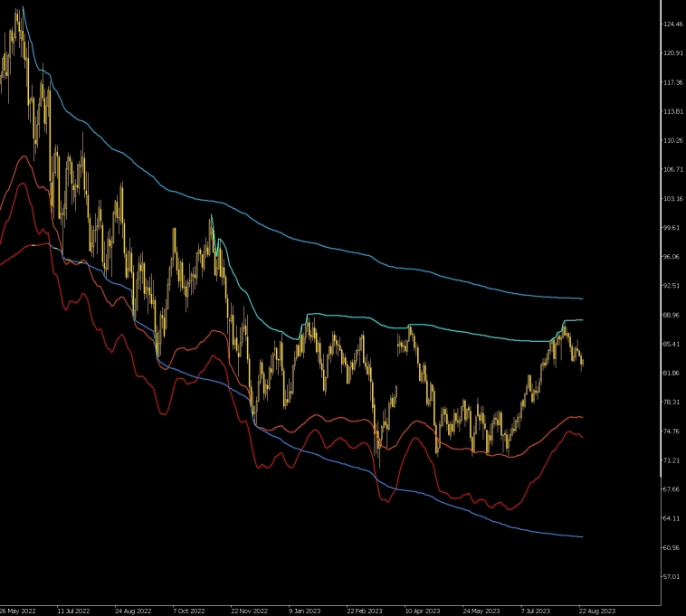Click the 92.51 price label

672,286
